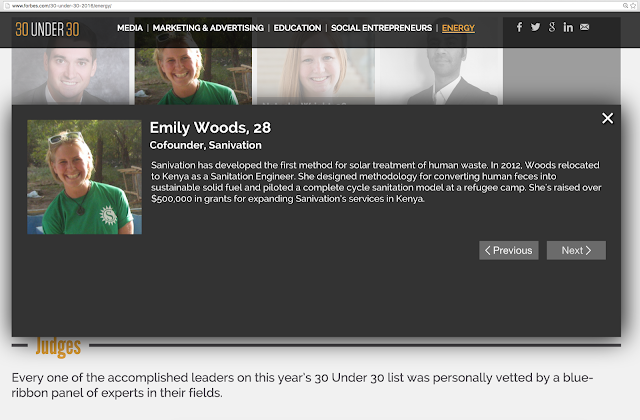Click the 'Judges' section heading

click(58, 347)
